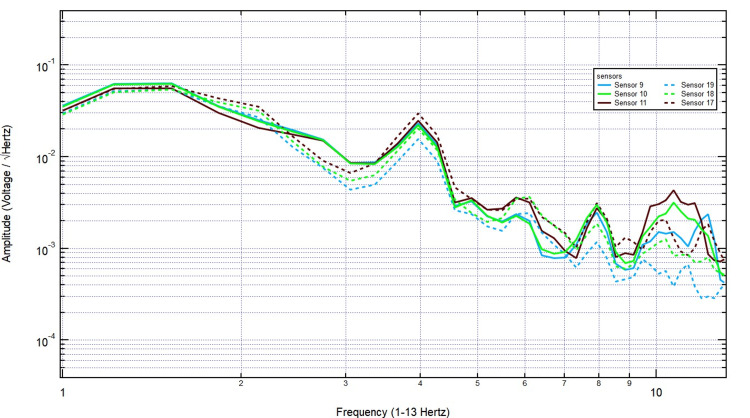The height and width of the screenshot is (418, 750).
Task: Click the x-axis tick label '10'
Action: pos(656,393)
